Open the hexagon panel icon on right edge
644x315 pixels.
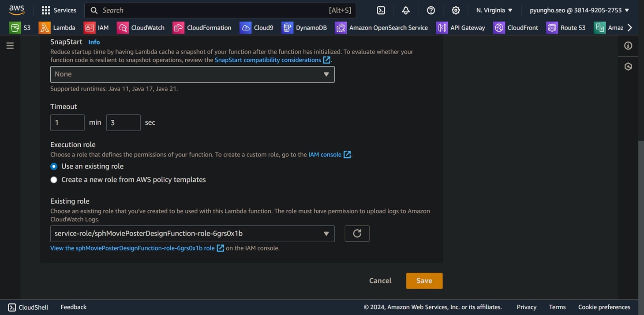tap(628, 66)
